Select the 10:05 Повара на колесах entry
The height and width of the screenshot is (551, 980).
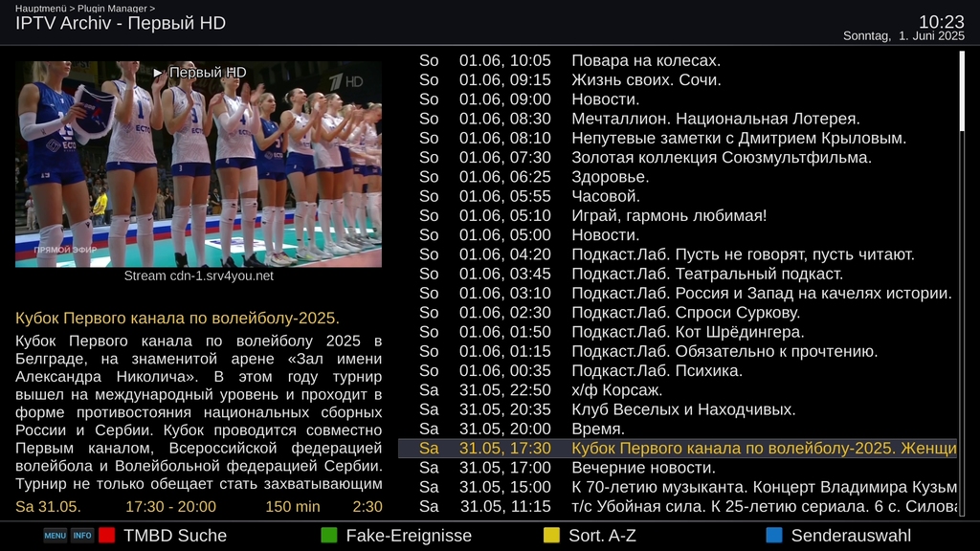click(x=678, y=60)
